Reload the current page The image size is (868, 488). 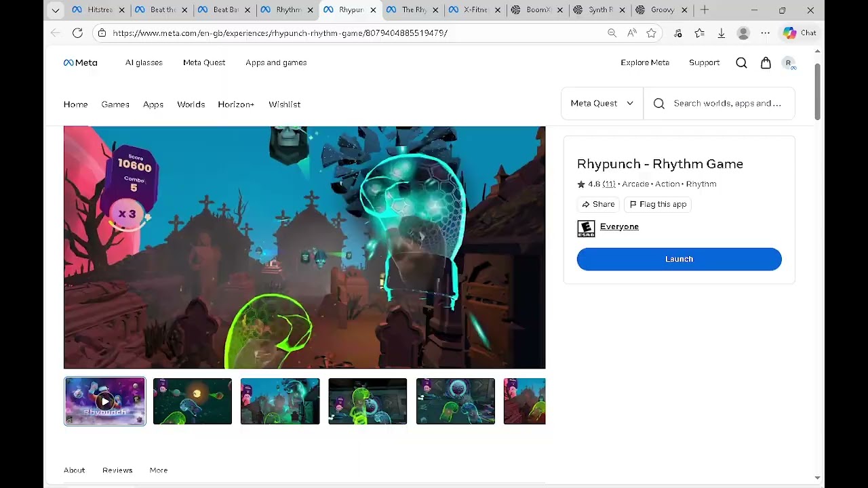coord(77,33)
